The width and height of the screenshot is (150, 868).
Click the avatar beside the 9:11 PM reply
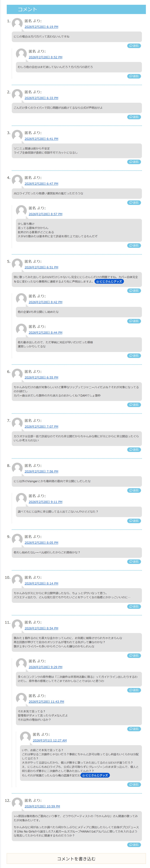(x=21, y=498)
